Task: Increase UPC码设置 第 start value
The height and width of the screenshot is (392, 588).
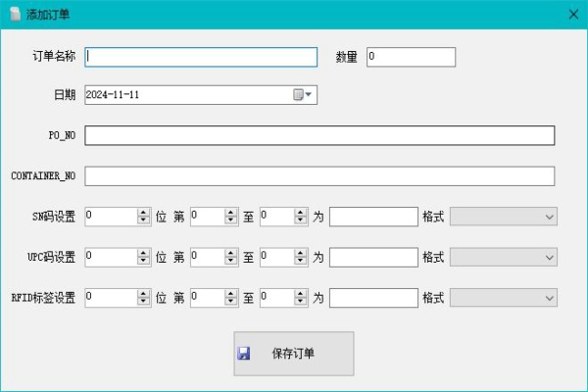Action: coord(231,253)
